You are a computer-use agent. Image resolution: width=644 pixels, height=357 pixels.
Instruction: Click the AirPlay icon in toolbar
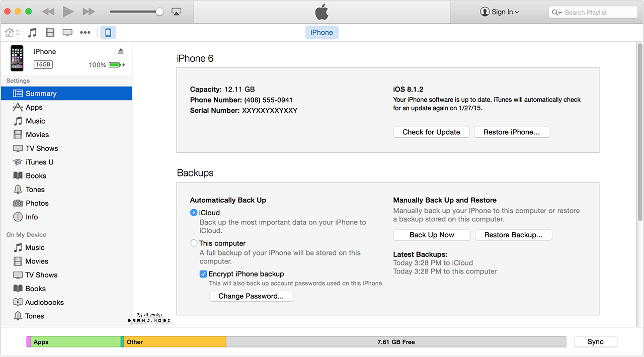click(x=176, y=12)
